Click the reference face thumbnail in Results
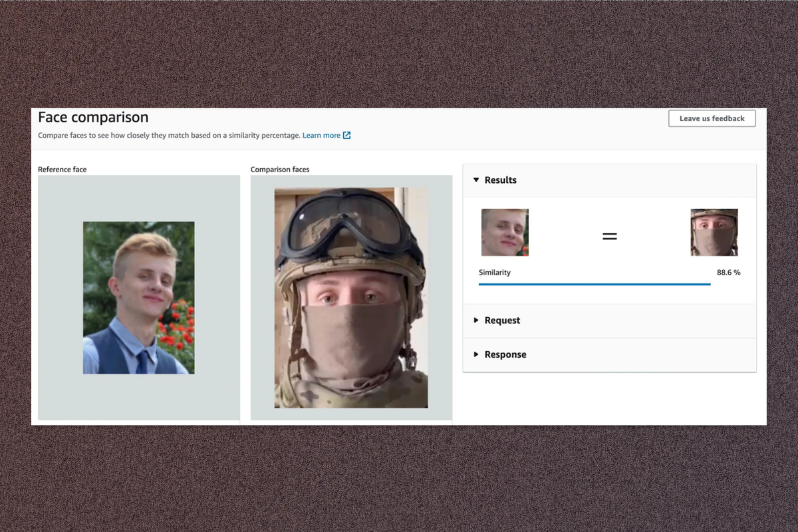The image size is (798, 532). [x=505, y=232]
